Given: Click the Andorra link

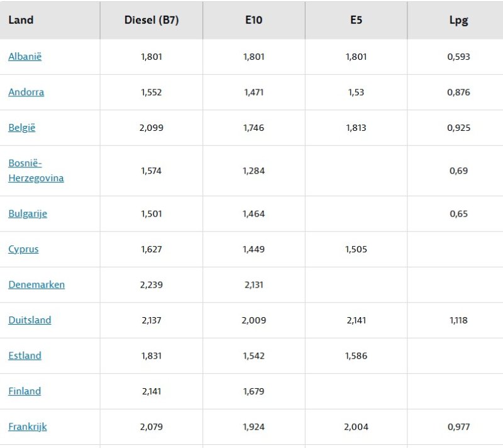Looking at the screenshot, I should [26, 92].
